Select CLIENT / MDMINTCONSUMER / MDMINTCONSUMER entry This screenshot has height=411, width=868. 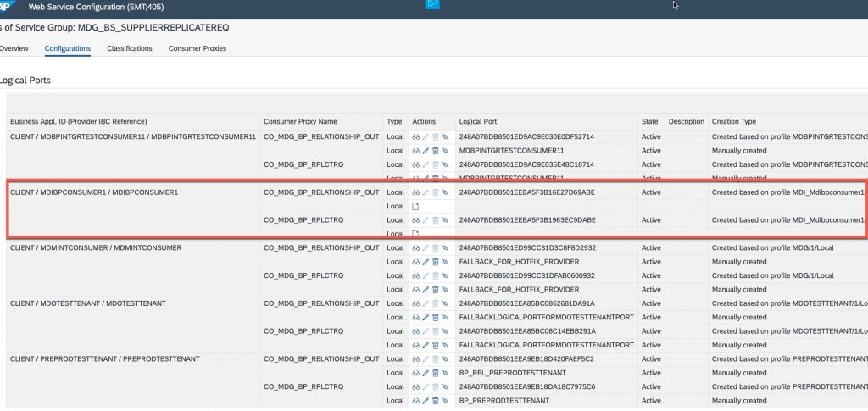pos(96,247)
